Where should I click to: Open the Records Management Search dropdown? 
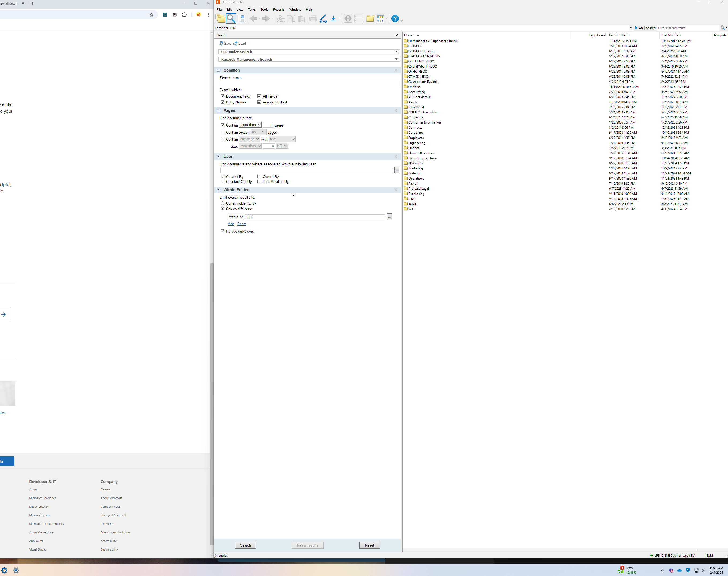click(x=396, y=59)
